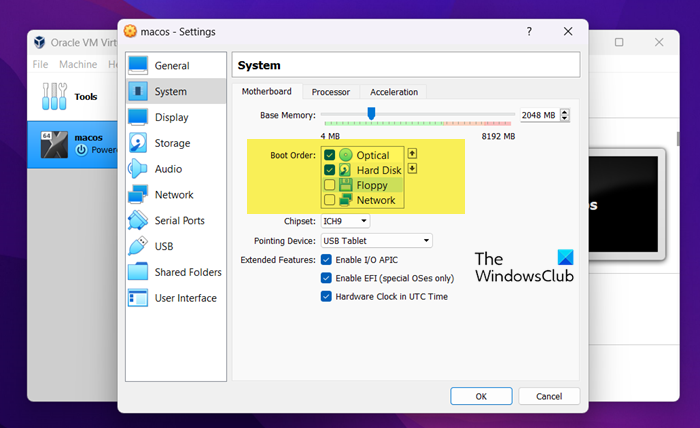Click VirtualBox cube logo in Manager title
The width and height of the screenshot is (700, 428).
40,42
